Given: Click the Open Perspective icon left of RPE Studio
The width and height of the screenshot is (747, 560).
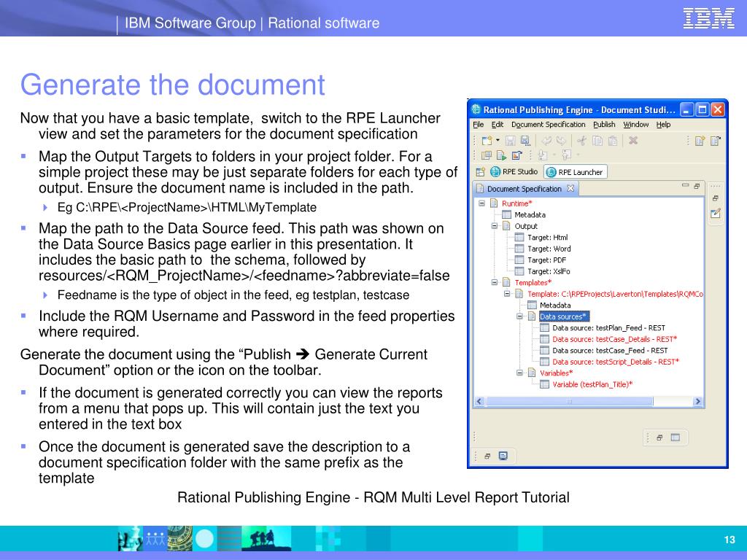Looking at the screenshot, I should click(480, 172).
